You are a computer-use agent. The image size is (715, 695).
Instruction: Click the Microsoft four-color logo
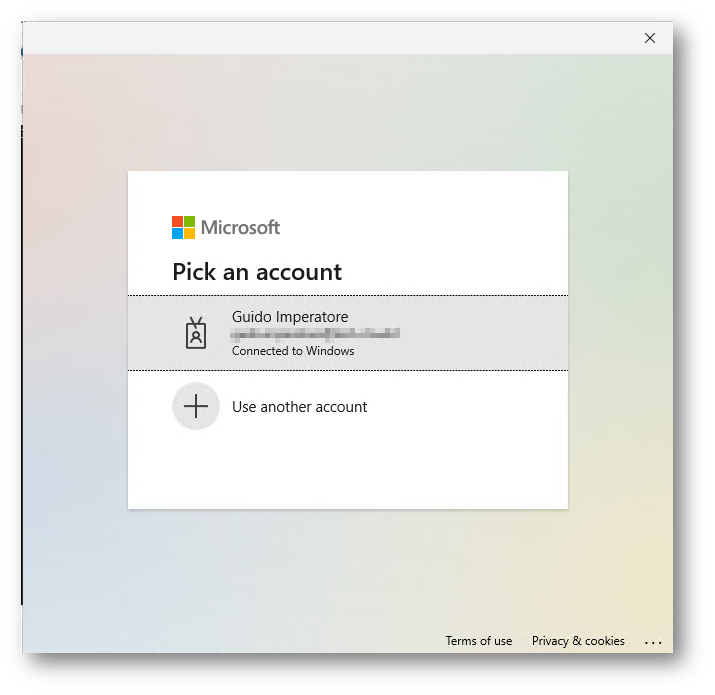183,227
